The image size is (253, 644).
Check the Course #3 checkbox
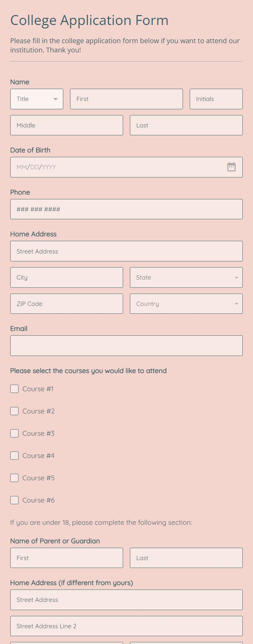coord(14,433)
